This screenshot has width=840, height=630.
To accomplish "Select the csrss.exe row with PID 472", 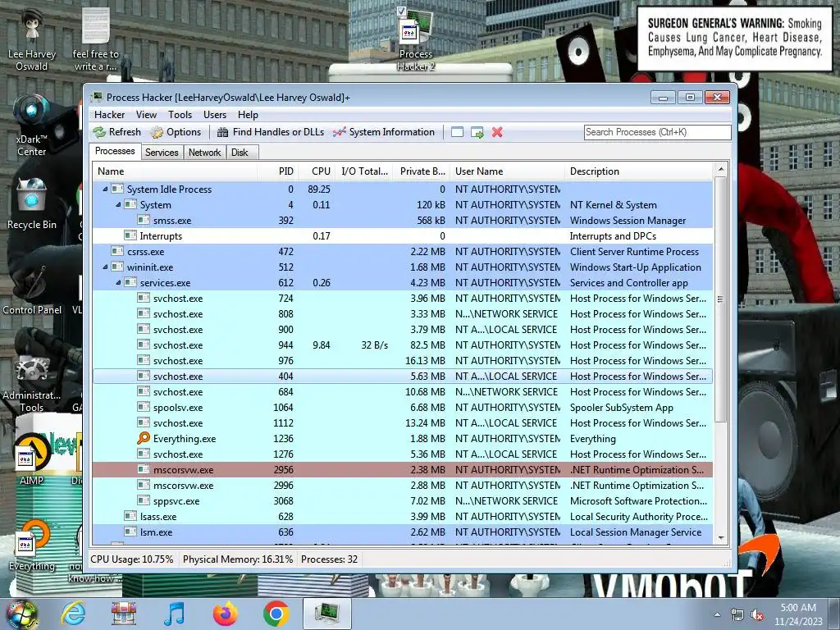I will 403,251.
